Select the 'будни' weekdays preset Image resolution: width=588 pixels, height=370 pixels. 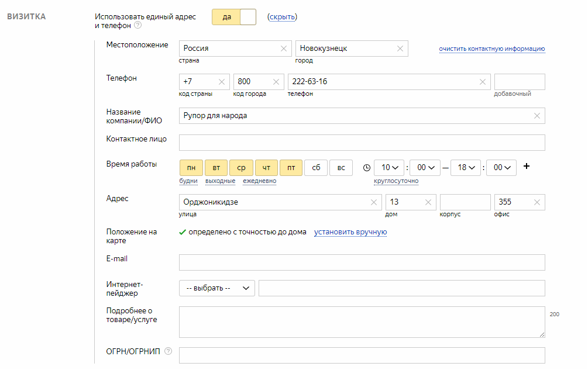pos(188,181)
